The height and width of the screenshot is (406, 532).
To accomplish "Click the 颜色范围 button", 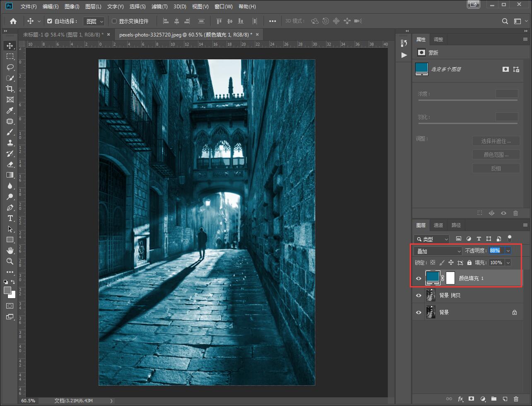I will click(496, 155).
